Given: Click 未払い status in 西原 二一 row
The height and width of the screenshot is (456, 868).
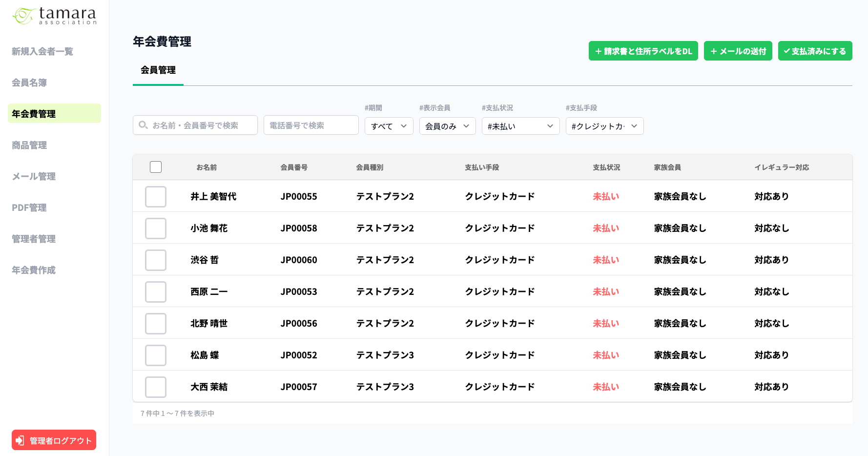Looking at the screenshot, I should coord(606,291).
